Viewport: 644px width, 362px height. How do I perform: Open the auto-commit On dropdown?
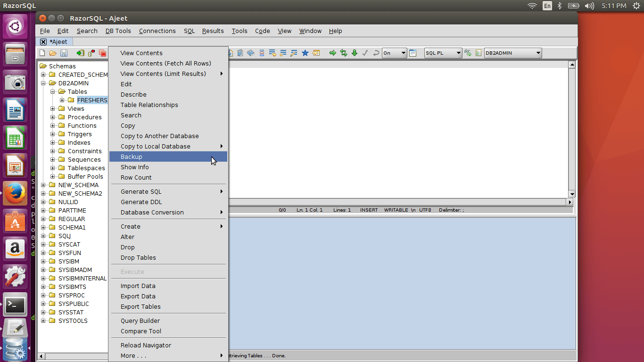[x=394, y=53]
